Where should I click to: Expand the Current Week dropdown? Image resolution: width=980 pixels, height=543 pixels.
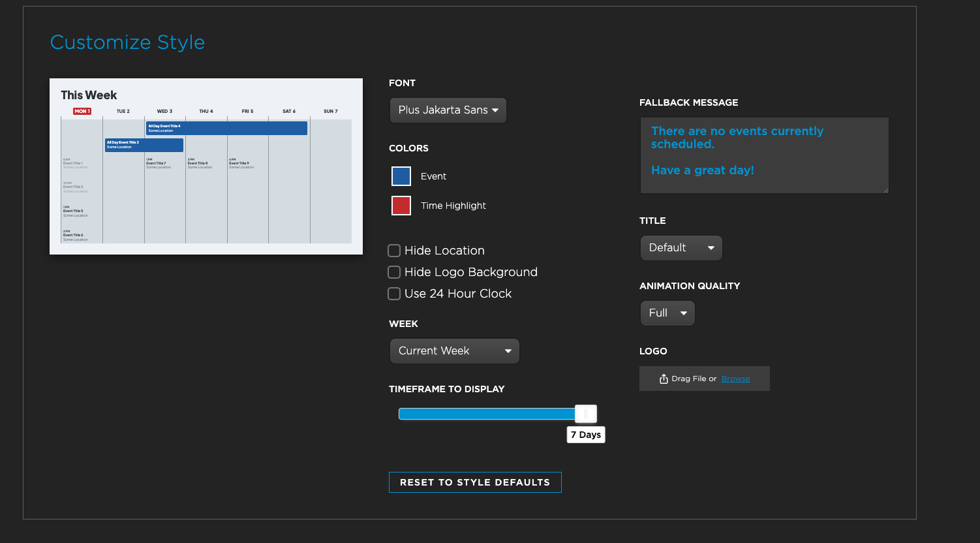coord(454,351)
